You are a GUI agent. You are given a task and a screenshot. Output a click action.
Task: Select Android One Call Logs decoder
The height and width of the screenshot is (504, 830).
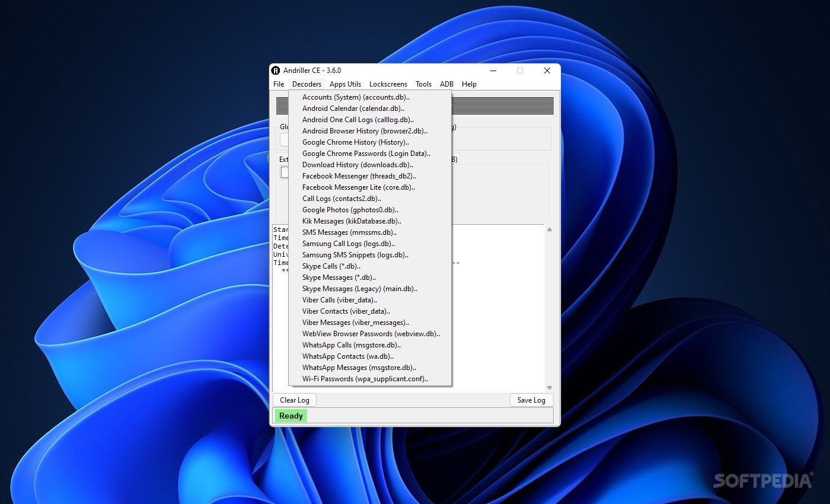(370, 120)
